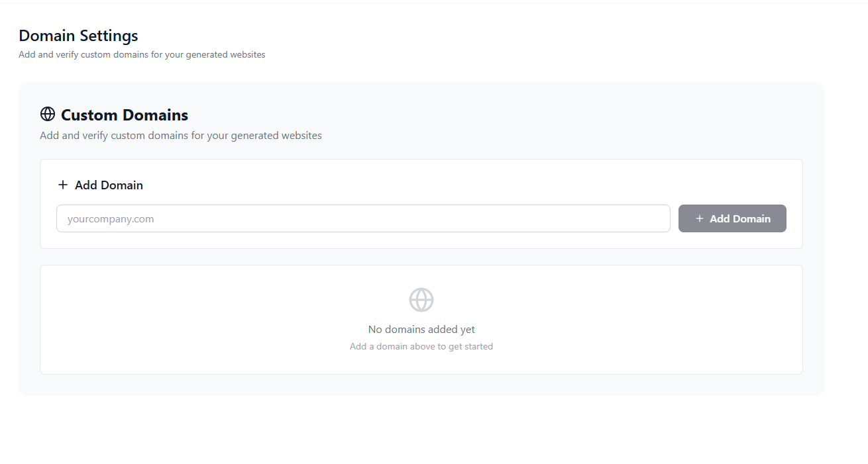This screenshot has width=868, height=464.
Task: Click the empty domains list placeholder card
Action: click(421, 320)
